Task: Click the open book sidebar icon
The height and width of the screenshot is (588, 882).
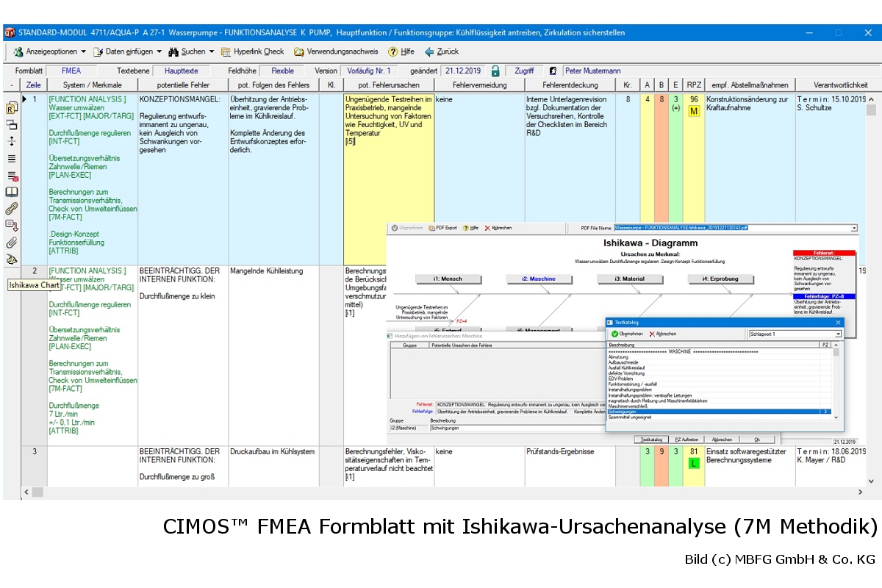Action: [x=12, y=192]
